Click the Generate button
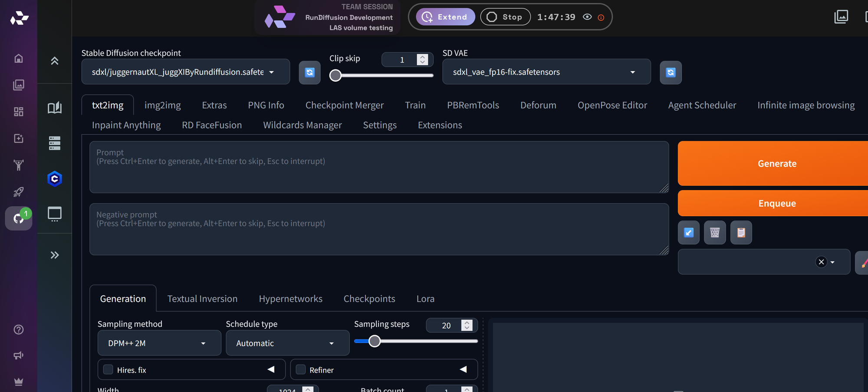Viewport: 868px width, 392px height. coord(777,163)
